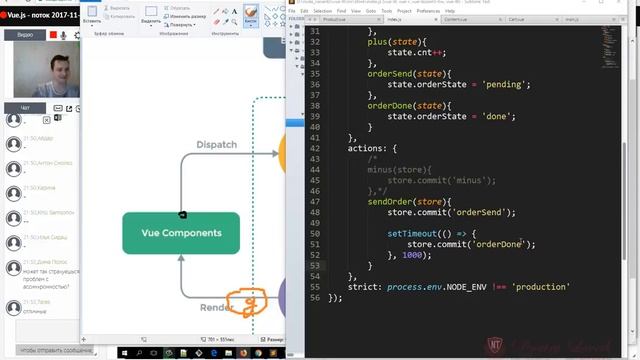Click Copy in Paint clipboard group
Image resolution: width=640 pixels, height=360 pixels.
click(119, 16)
